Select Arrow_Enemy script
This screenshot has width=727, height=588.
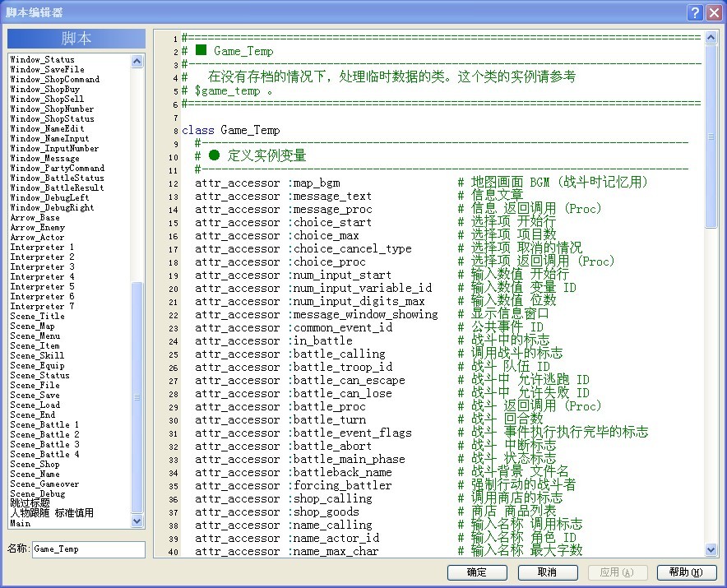[38, 227]
